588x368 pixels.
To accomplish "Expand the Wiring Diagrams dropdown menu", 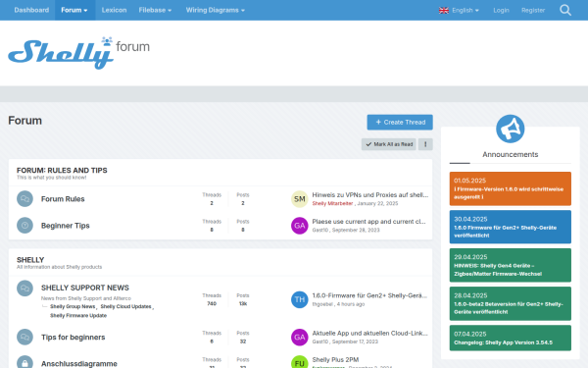I will (216, 10).
